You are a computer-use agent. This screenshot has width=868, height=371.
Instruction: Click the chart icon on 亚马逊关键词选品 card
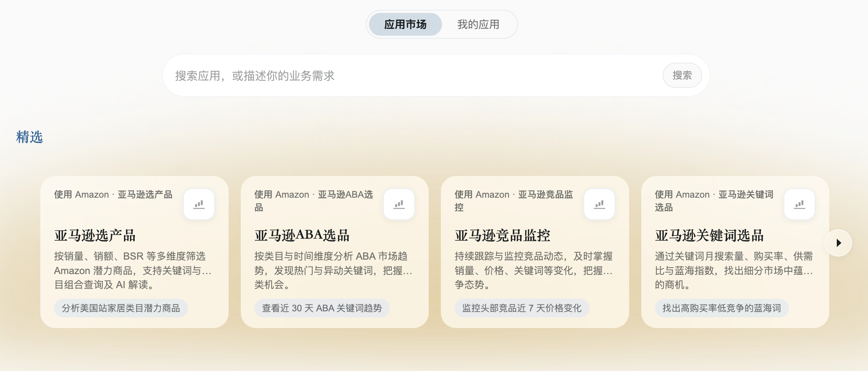(x=800, y=205)
